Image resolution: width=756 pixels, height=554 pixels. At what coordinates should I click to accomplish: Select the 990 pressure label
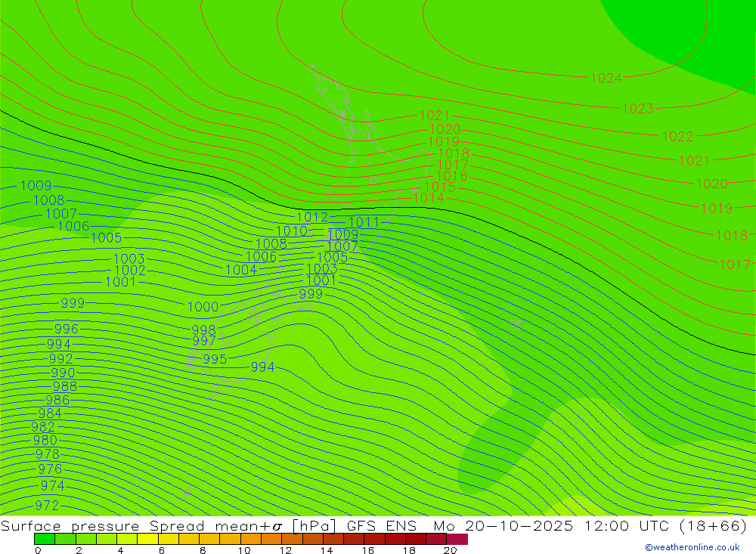click(x=63, y=373)
